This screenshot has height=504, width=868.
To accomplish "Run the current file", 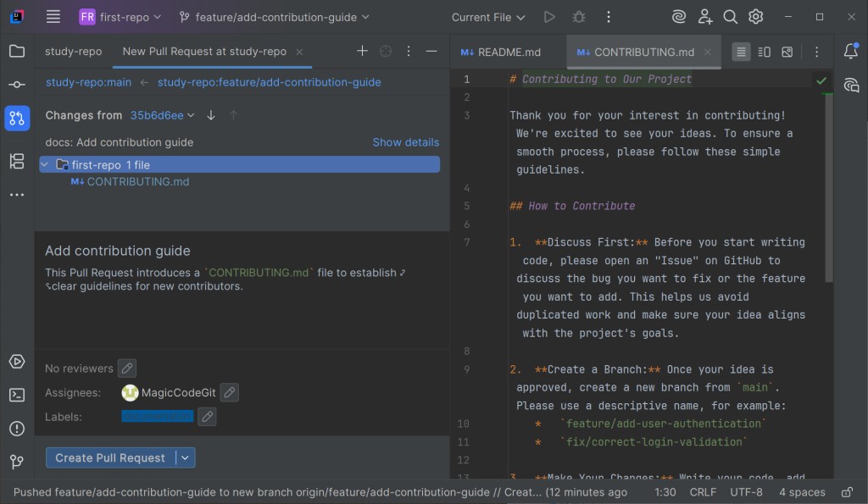I will 549,17.
